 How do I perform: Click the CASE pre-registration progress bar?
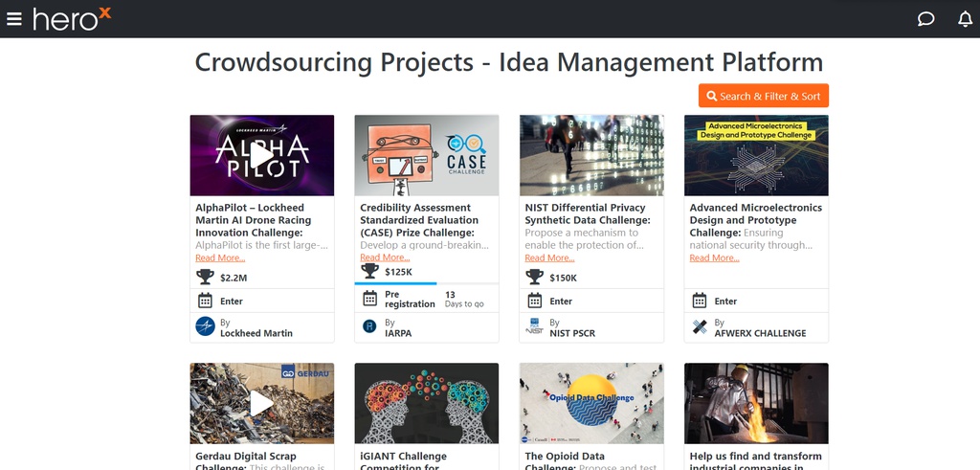pyautogui.click(x=426, y=283)
